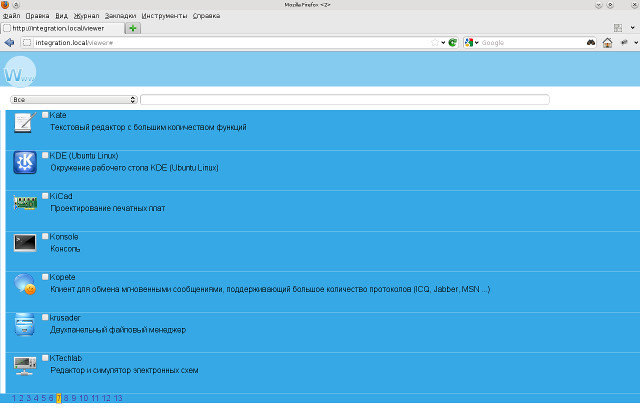This screenshot has height=411, width=640.
Task: Open the Файл menu
Action: pos(11,16)
